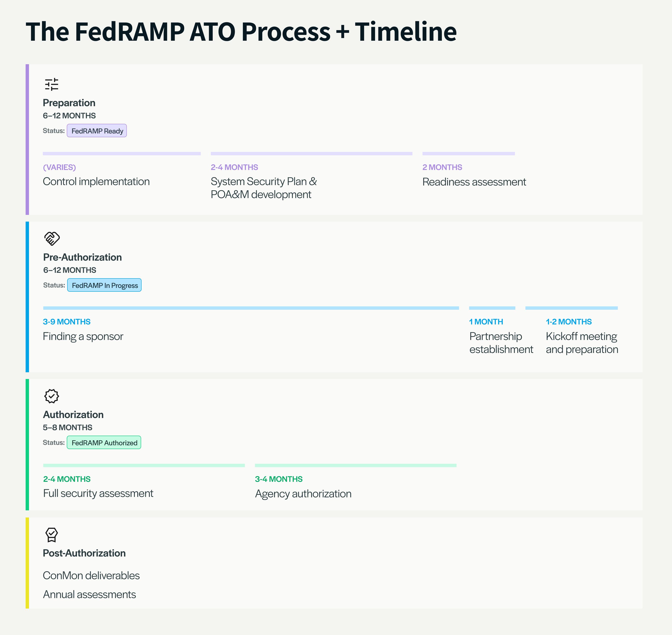Viewport: 672px width, 635px height.
Task: Click the System Security Plan & POA&M label
Action: (x=264, y=188)
